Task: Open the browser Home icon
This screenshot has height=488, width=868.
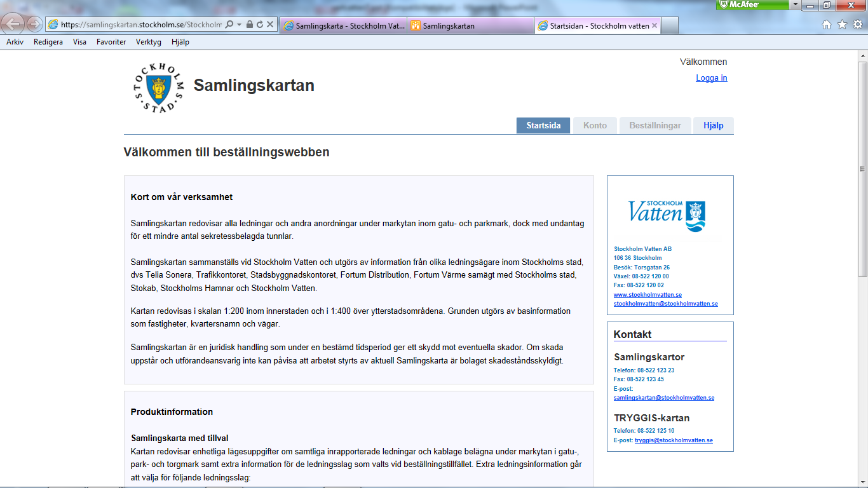Action: (x=827, y=25)
